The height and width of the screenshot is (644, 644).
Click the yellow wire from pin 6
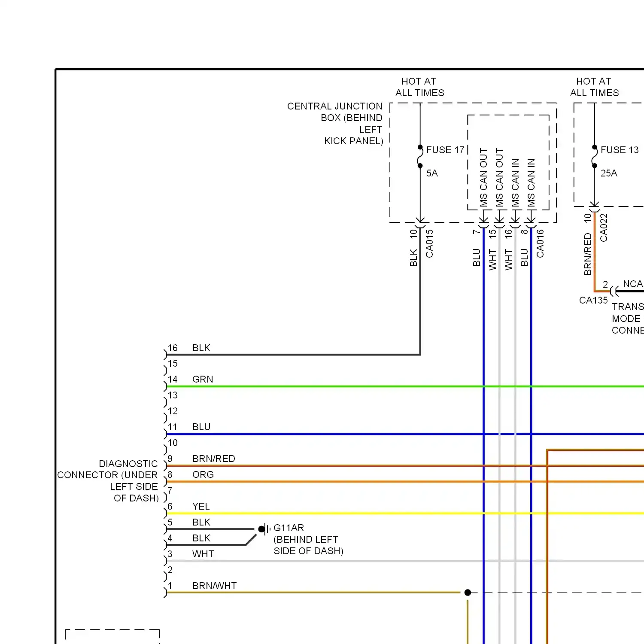405,513
